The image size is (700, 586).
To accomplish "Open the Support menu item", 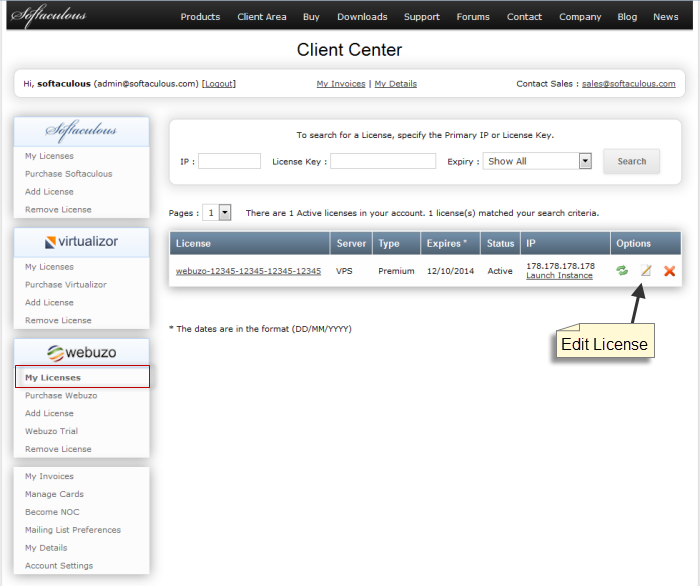I will point(421,17).
